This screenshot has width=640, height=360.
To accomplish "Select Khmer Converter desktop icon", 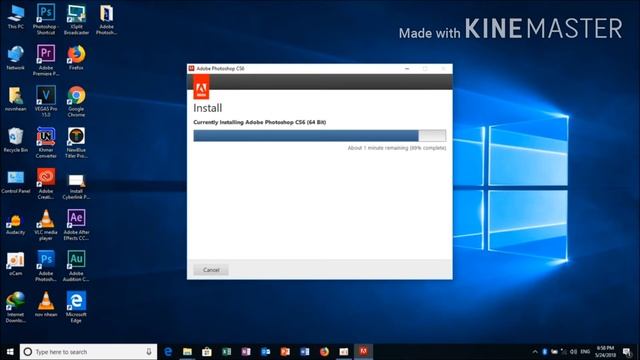I will [x=46, y=143].
